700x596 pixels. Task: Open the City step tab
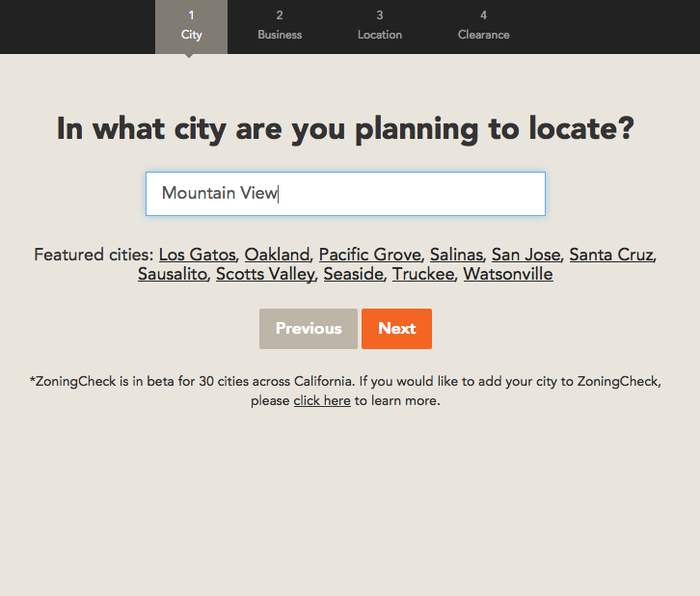191,26
